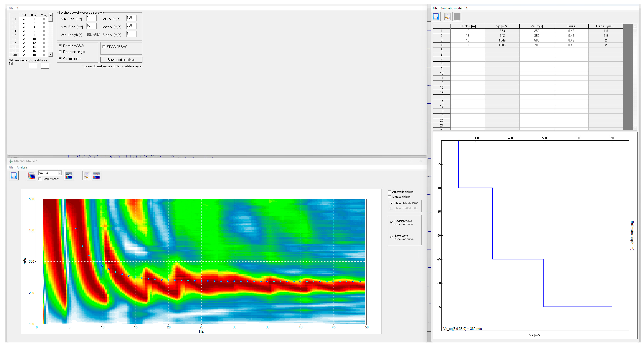Click the Min. Freq. input field

pyautogui.click(x=92, y=18)
